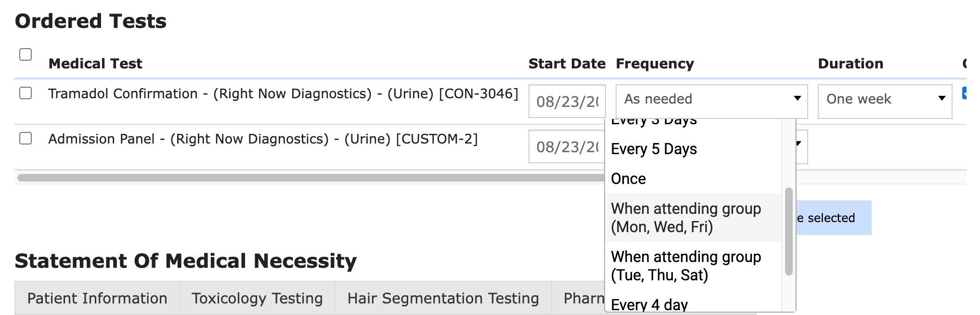Go to the Hair Segmentation Testing tab

(x=443, y=298)
